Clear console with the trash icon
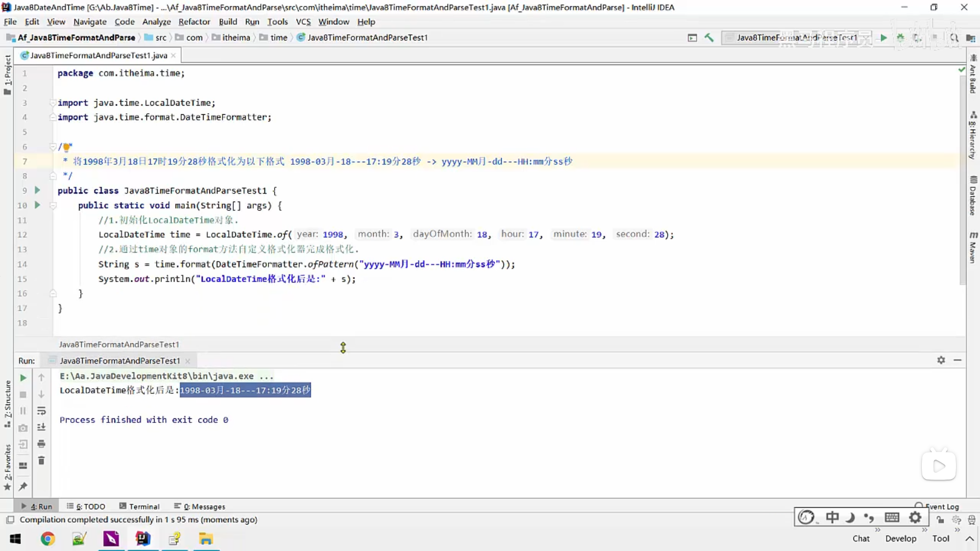 41,461
